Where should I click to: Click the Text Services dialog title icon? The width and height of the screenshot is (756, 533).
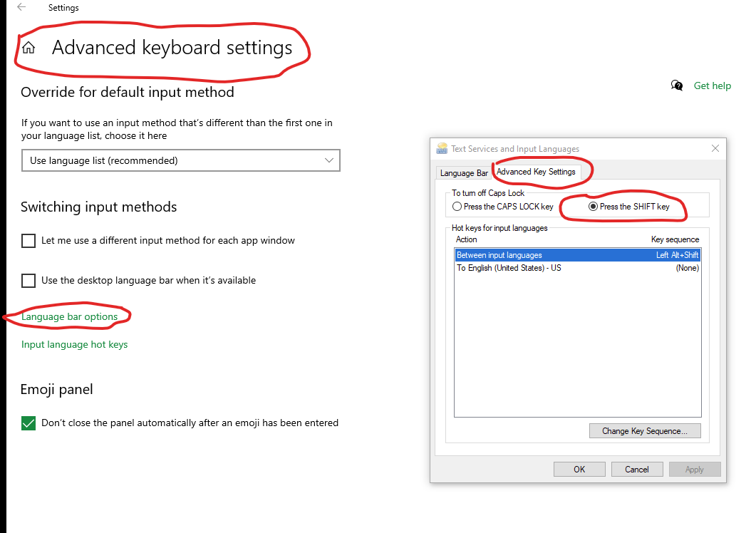(x=442, y=148)
